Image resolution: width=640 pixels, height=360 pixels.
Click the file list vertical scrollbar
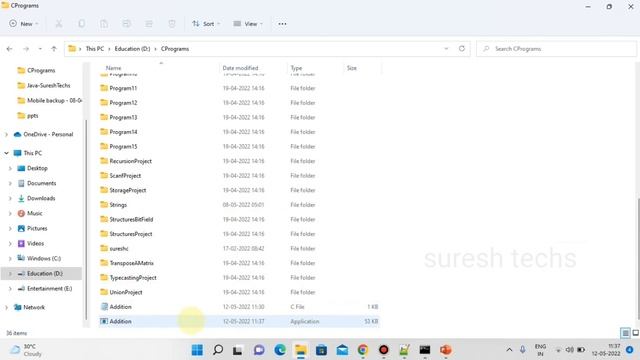tap(638, 258)
